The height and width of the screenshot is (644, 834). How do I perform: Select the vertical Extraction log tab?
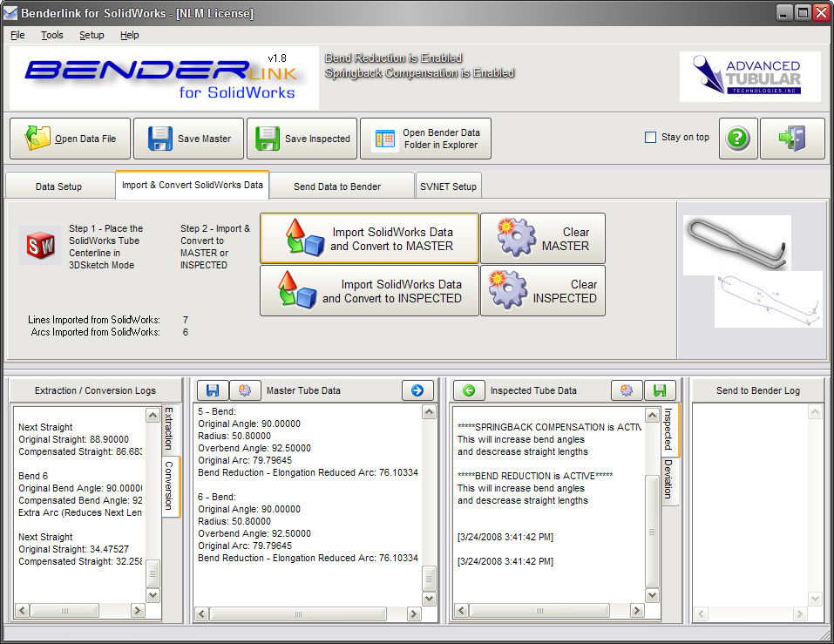[x=169, y=428]
